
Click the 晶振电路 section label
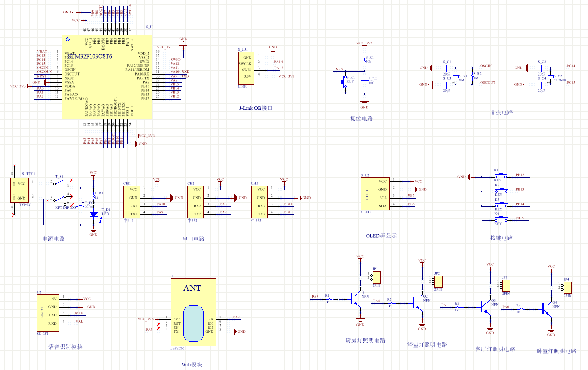501,112
